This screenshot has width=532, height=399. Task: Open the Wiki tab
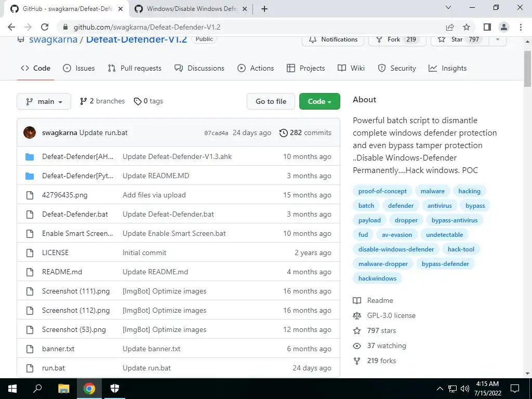pos(351,68)
